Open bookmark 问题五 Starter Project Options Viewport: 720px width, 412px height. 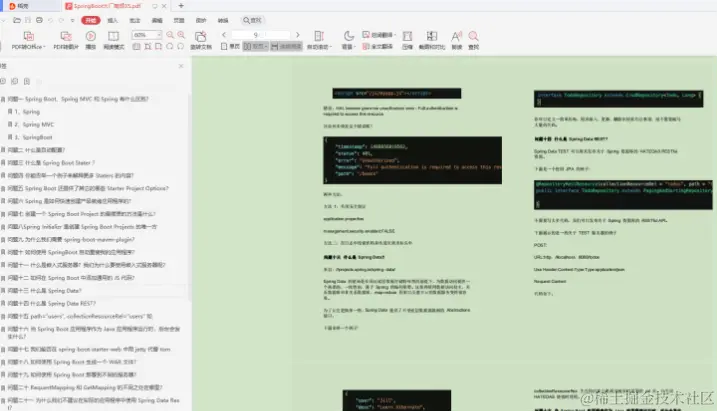[88, 188]
